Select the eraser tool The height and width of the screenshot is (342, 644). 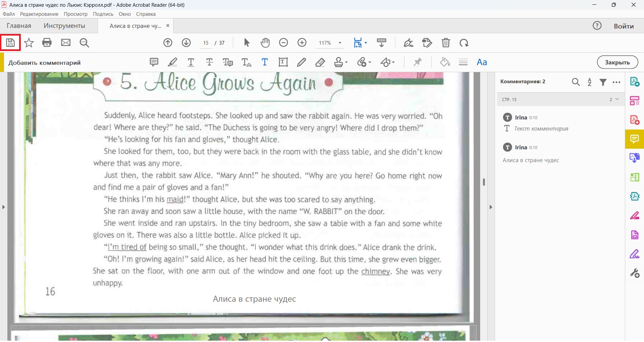click(x=320, y=62)
